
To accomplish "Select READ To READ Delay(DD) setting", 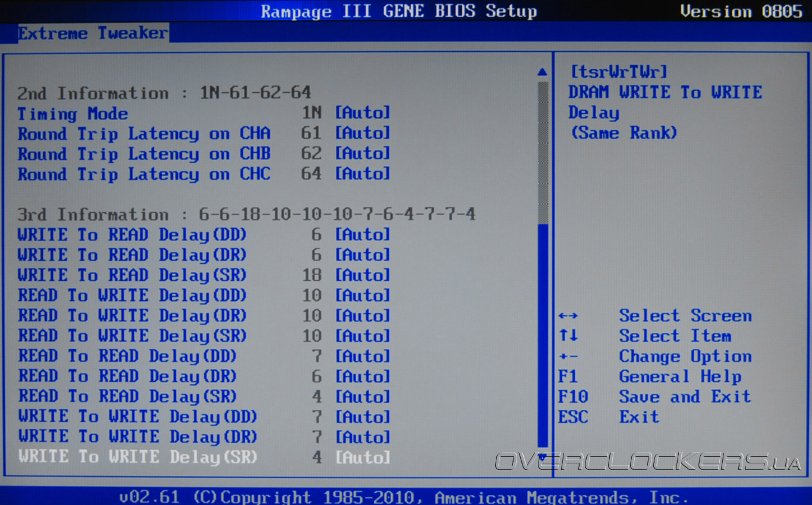I will [204, 356].
